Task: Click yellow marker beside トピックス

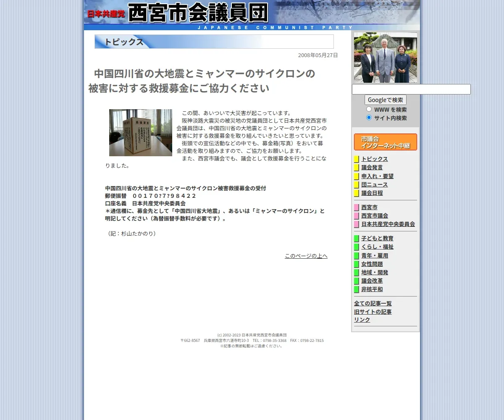Action: tap(357, 159)
